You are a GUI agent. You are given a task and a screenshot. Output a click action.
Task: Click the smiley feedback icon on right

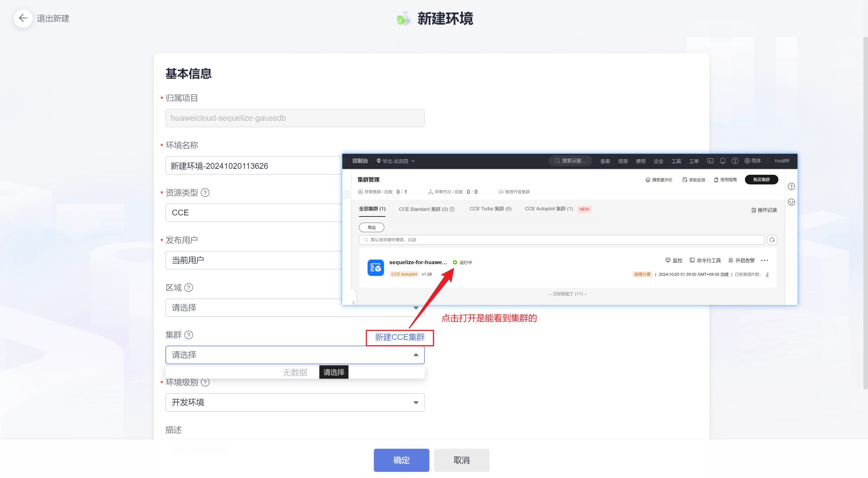tap(791, 202)
